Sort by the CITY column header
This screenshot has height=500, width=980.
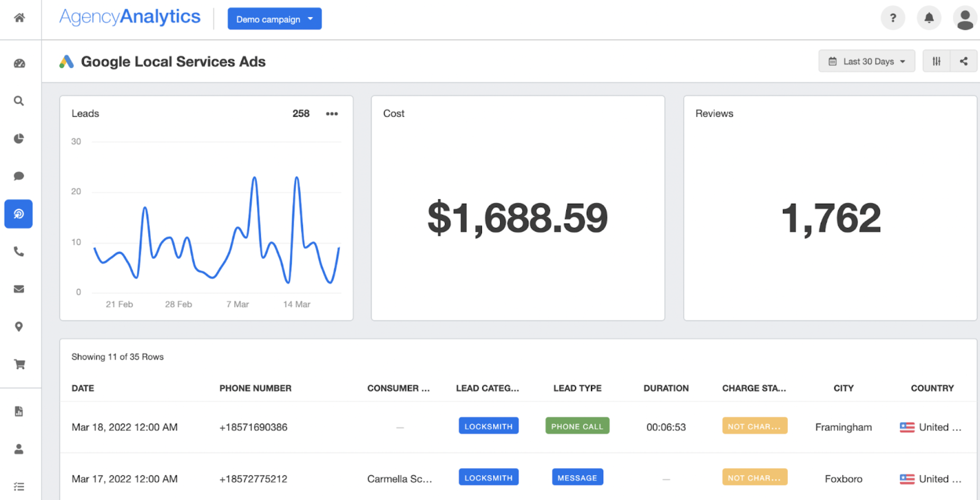pos(843,388)
